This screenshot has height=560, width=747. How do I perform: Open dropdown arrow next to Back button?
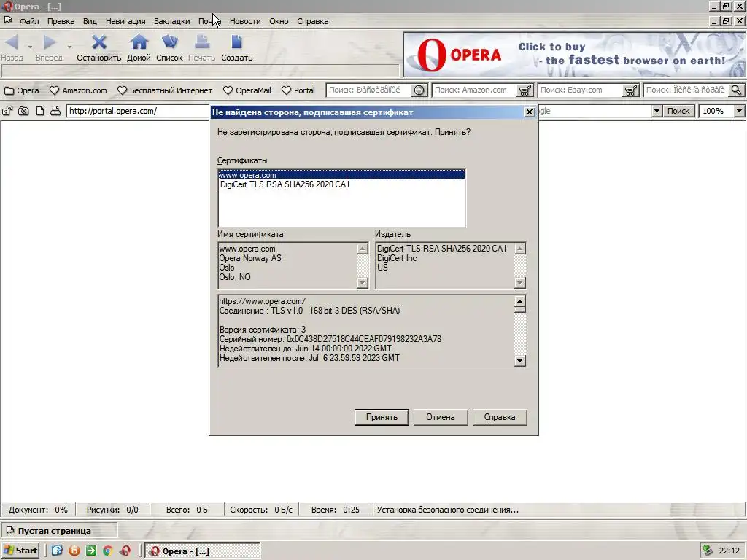(x=30, y=47)
